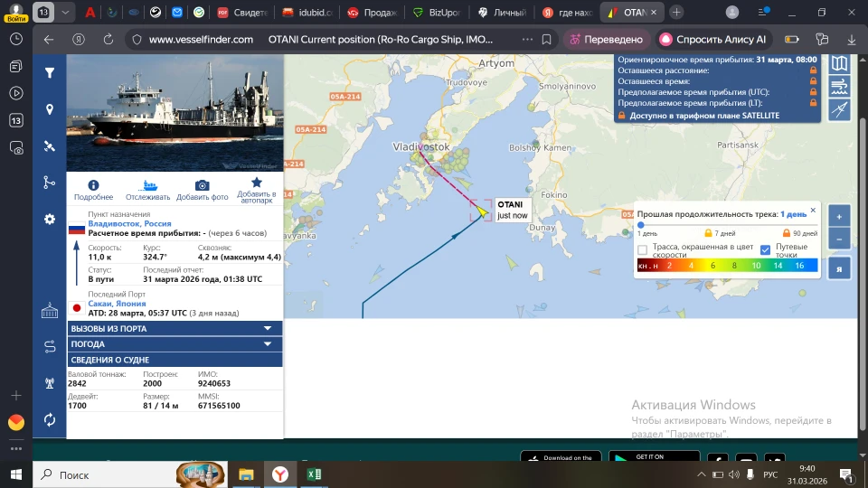Open the Windows Start menu
Image resolution: width=868 pixels, height=488 pixels.
pos(16,474)
